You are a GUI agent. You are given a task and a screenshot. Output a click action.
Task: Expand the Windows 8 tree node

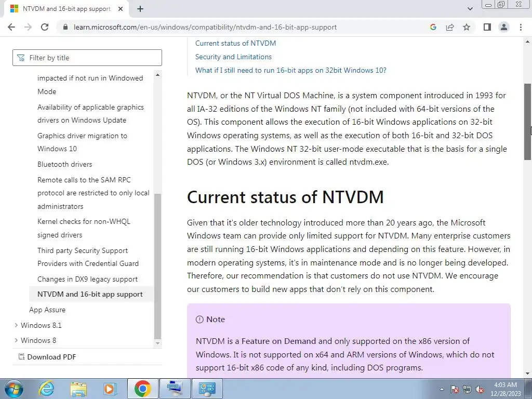click(16, 340)
